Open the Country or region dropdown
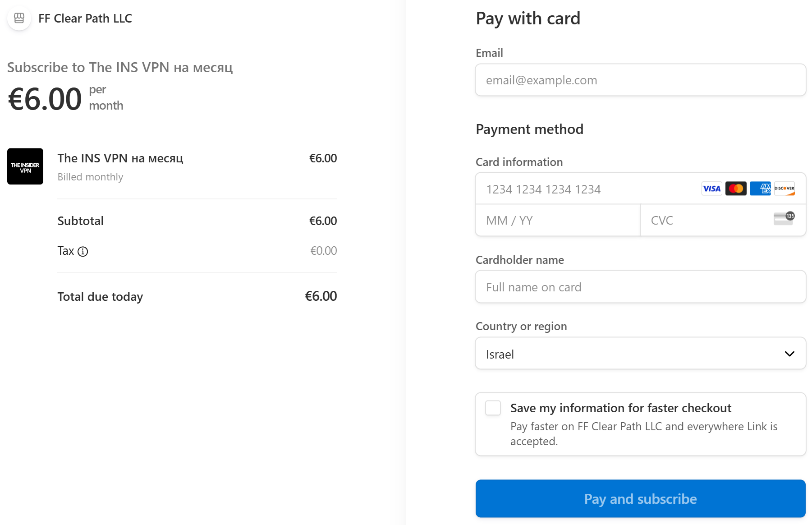 tap(631, 354)
